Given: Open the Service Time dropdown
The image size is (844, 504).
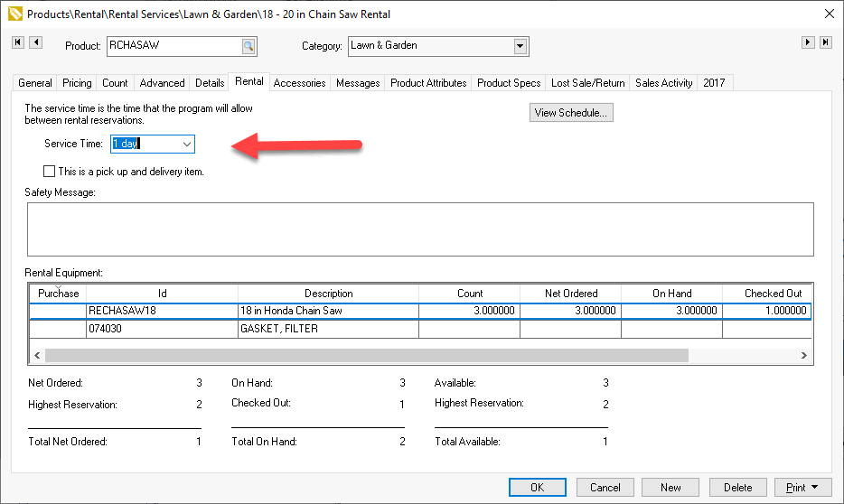Looking at the screenshot, I should [186, 144].
